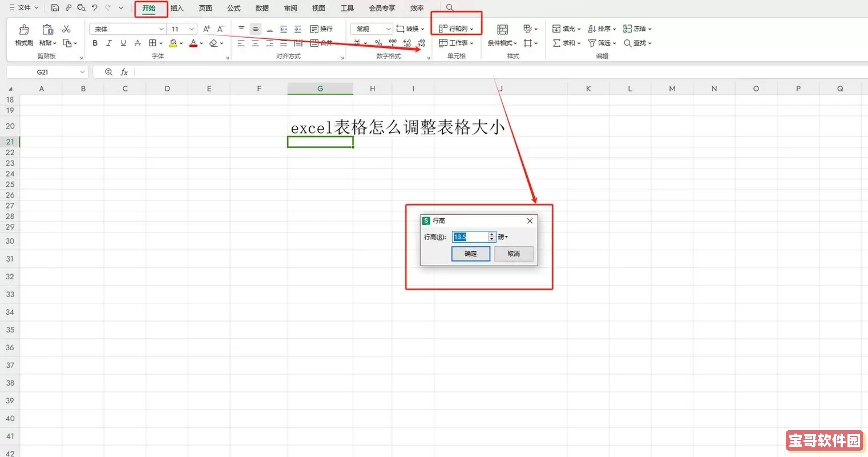Switch to the Formulas (公式) tab
The width and height of the screenshot is (868, 457).
tap(234, 8)
